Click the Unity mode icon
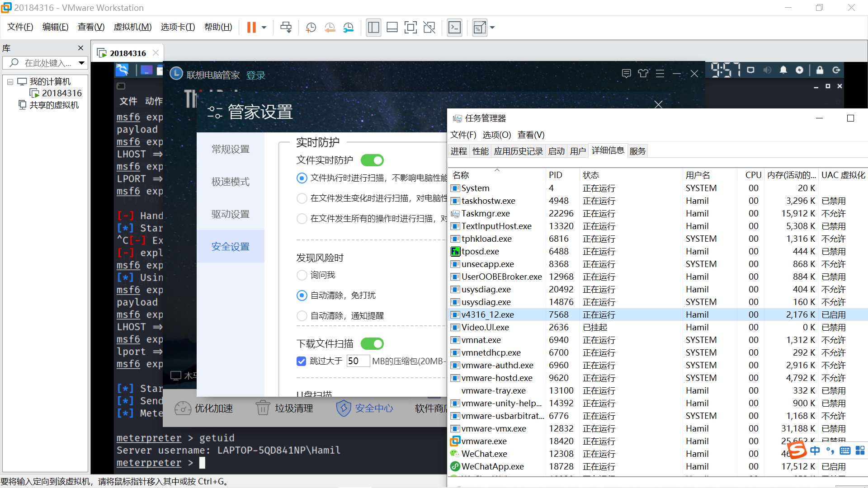Viewport: 868px width, 488px height. [x=429, y=28]
